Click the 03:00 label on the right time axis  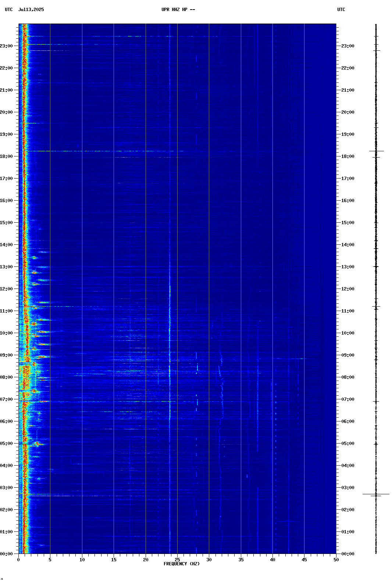[348, 488]
